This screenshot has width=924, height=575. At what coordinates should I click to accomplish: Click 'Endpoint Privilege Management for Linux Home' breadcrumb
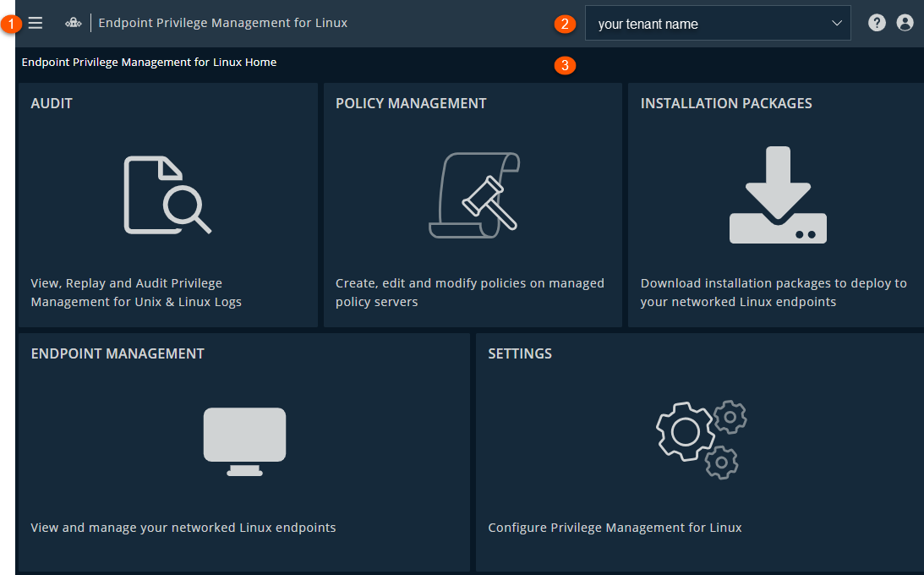click(x=149, y=63)
